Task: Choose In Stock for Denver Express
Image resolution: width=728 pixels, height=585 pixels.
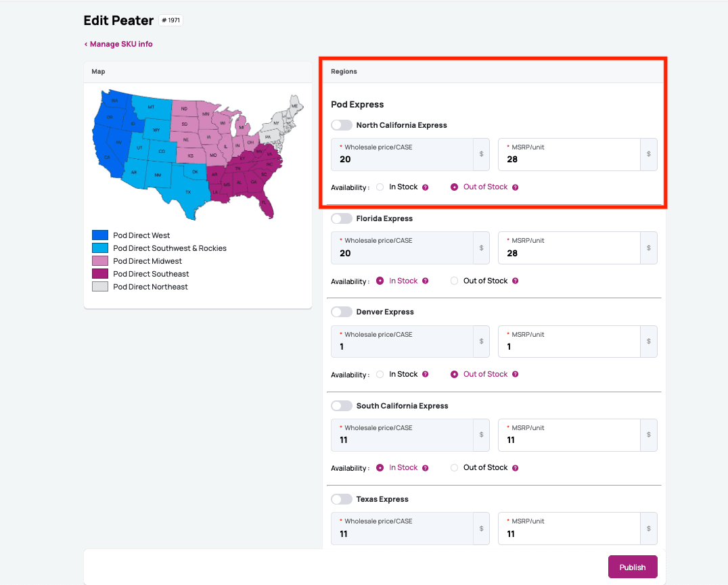Action: click(x=380, y=374)
